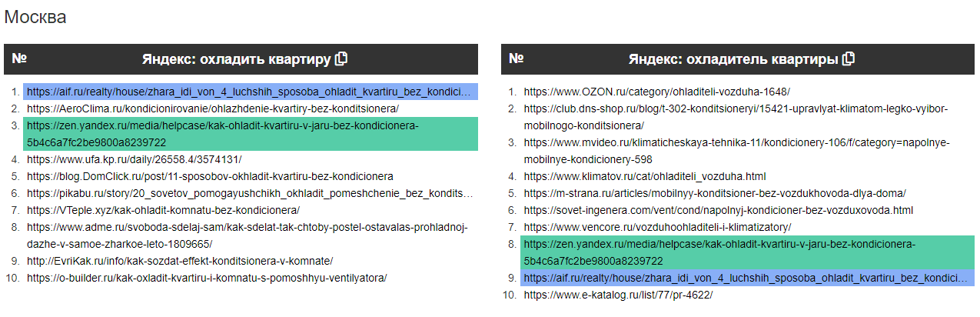980x317 pixels.
Task: Open the OZON.ru category link
Action: point(656,92)
